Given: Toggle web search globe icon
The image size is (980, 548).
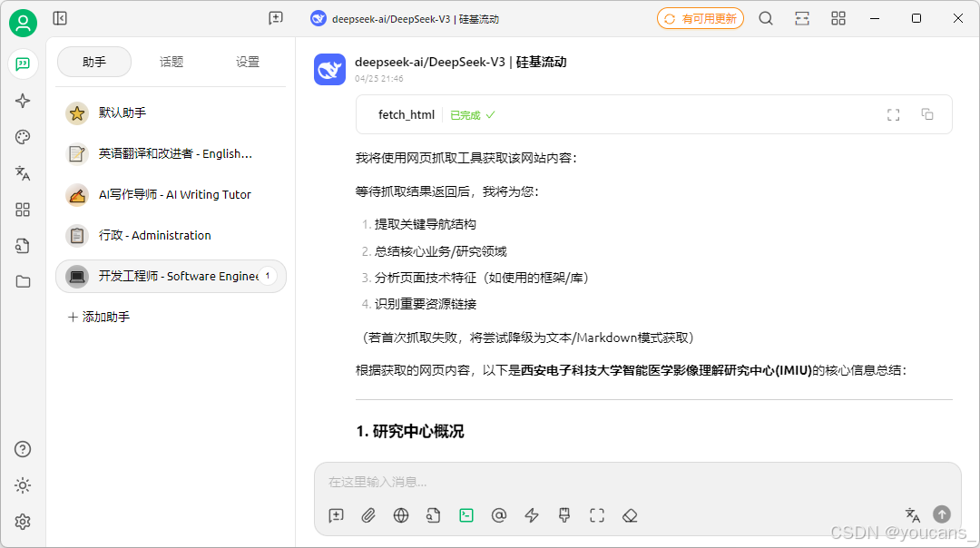Looking at the screenshot, I should 401,515.
